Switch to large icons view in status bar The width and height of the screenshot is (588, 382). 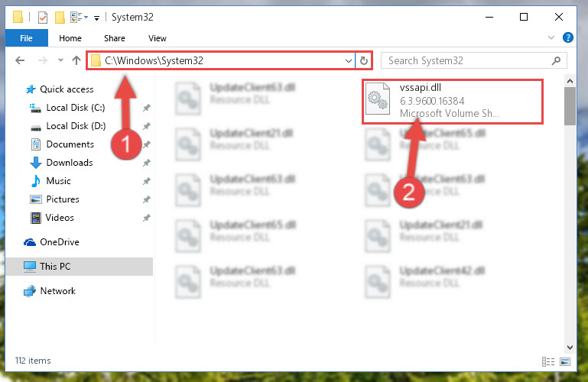(x=565, y=361)
